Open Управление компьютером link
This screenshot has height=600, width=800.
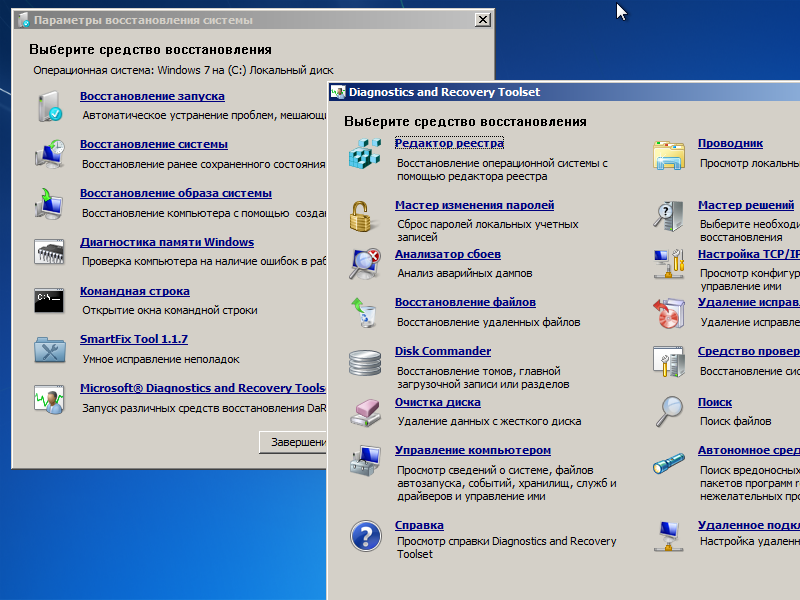coord(472,450)
